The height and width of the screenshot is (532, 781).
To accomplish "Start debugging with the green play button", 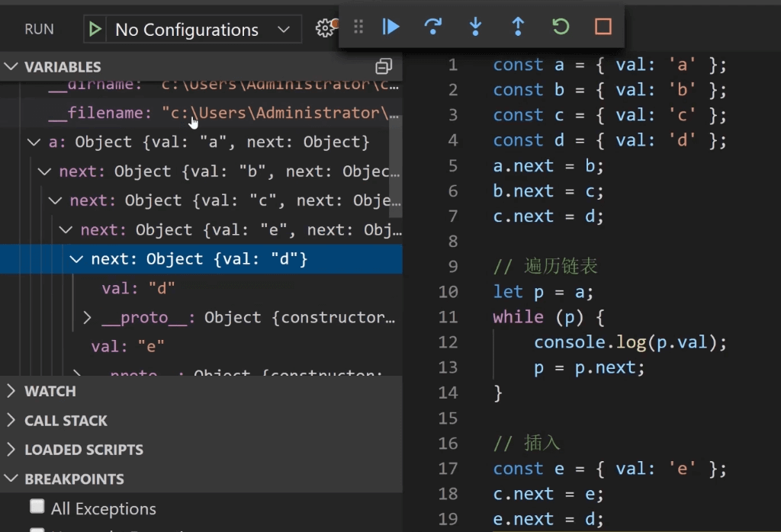I will click(95, 30).
